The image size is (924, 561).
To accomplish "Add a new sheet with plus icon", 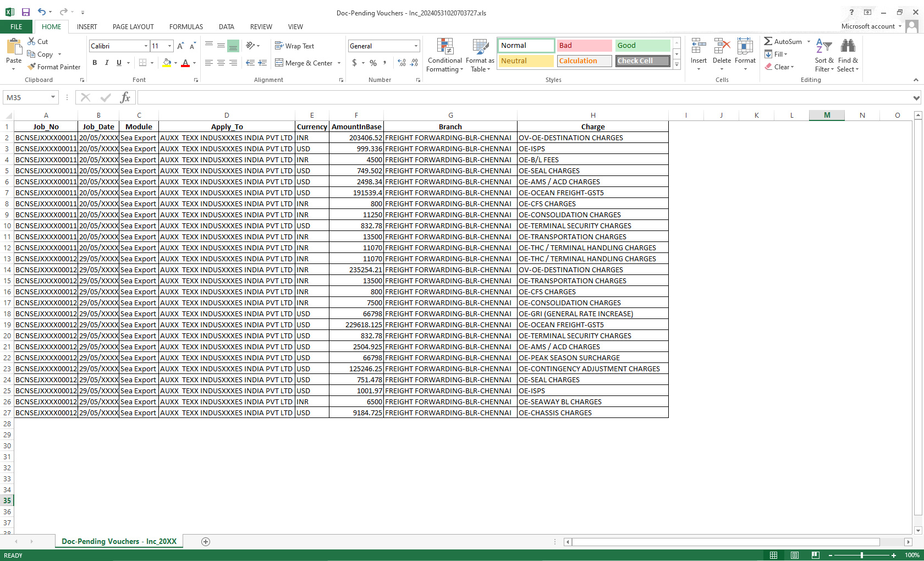I will (x=206, y=542).
